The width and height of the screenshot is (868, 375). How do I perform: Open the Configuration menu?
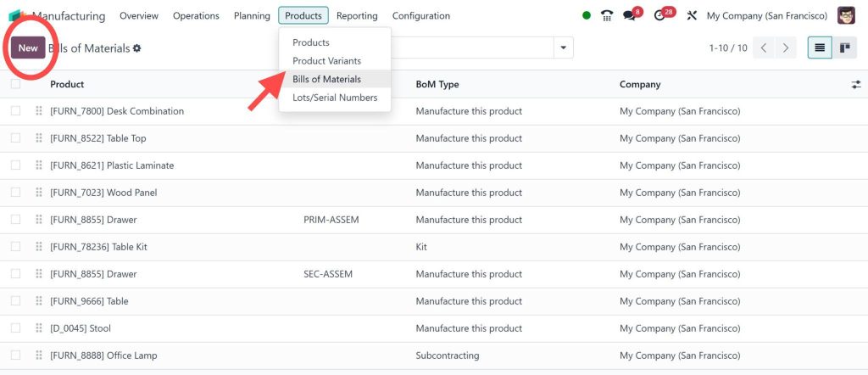click(421, 16)
